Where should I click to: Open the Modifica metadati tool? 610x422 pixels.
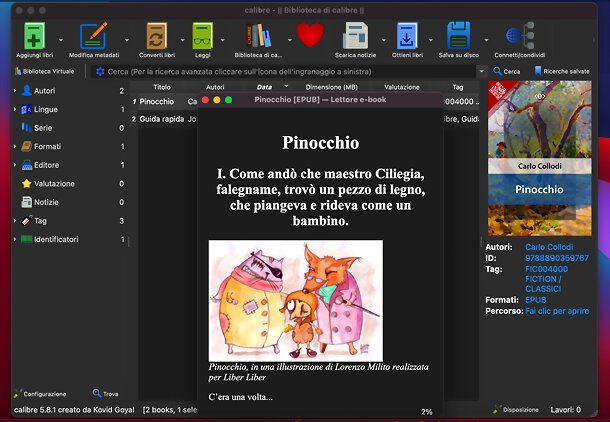(94, 36)
